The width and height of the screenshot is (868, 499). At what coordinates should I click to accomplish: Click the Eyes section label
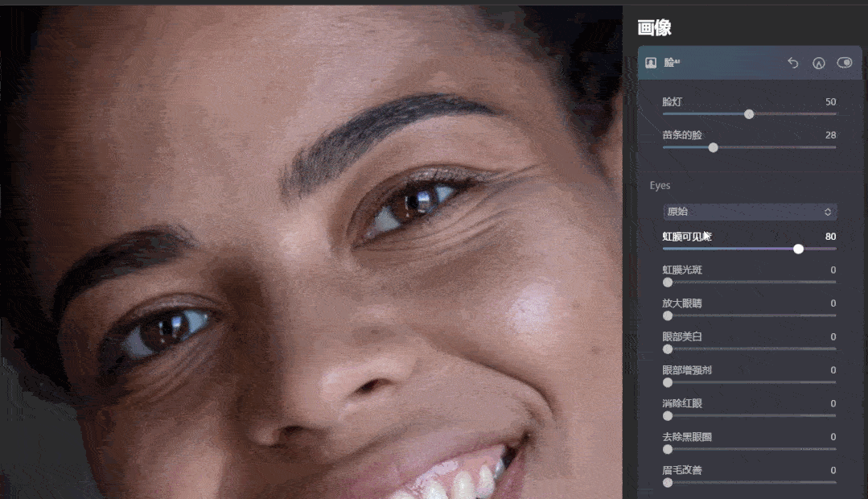pyautogui.click(x=660, y=186)
